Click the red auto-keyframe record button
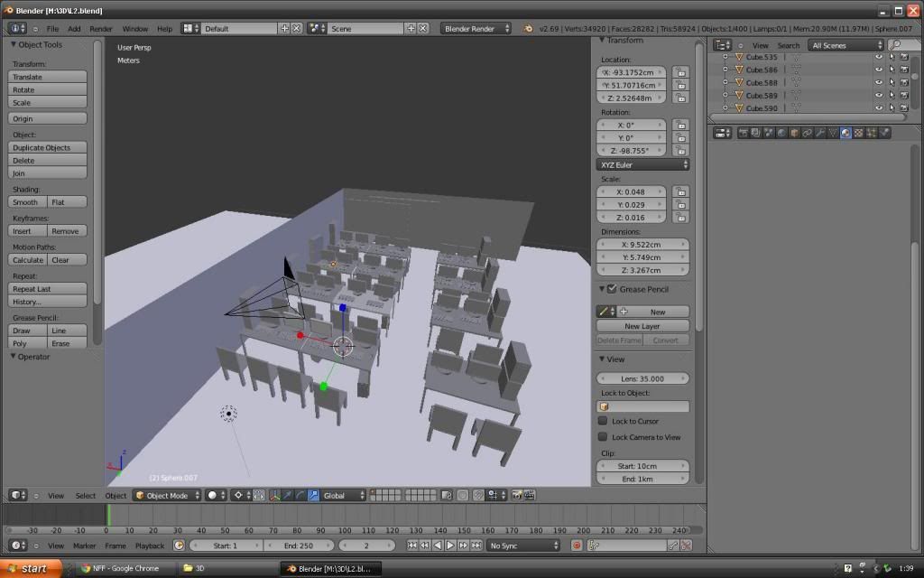The image size is (924, 578). click(x=577, y=545)
